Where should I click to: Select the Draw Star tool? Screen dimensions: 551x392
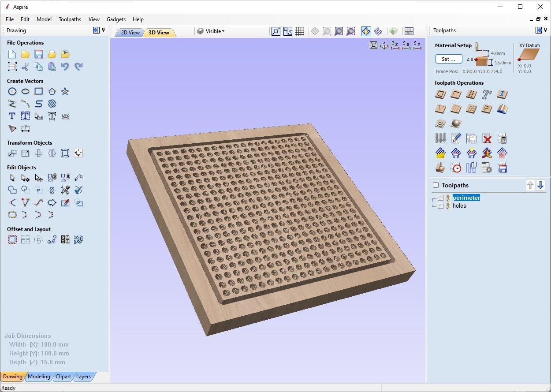65,91
